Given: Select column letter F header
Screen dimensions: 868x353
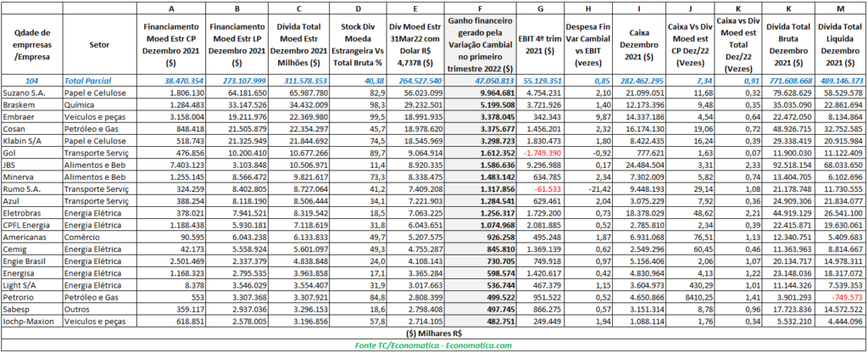Looking at the screenshot, I should (x=480, y=8).
